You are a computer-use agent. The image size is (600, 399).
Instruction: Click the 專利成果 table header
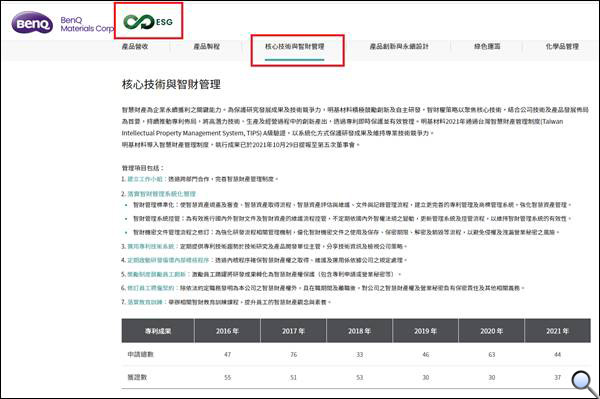(x=158, y=331)
